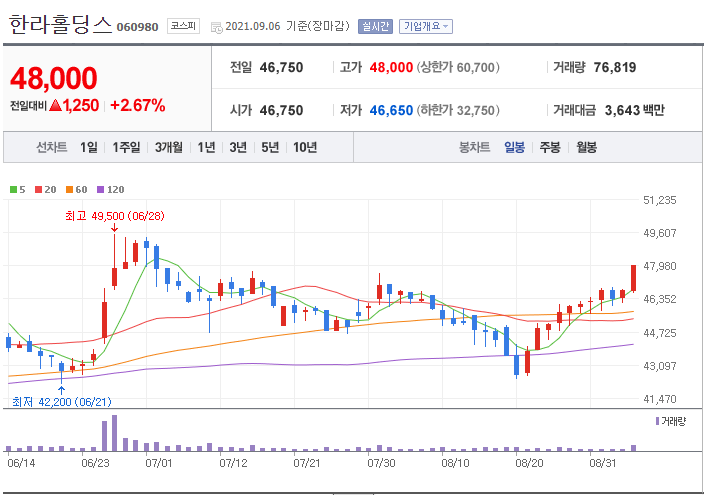
Task: Click the 08/10 date axis label
Action: (x=455, y=463)
